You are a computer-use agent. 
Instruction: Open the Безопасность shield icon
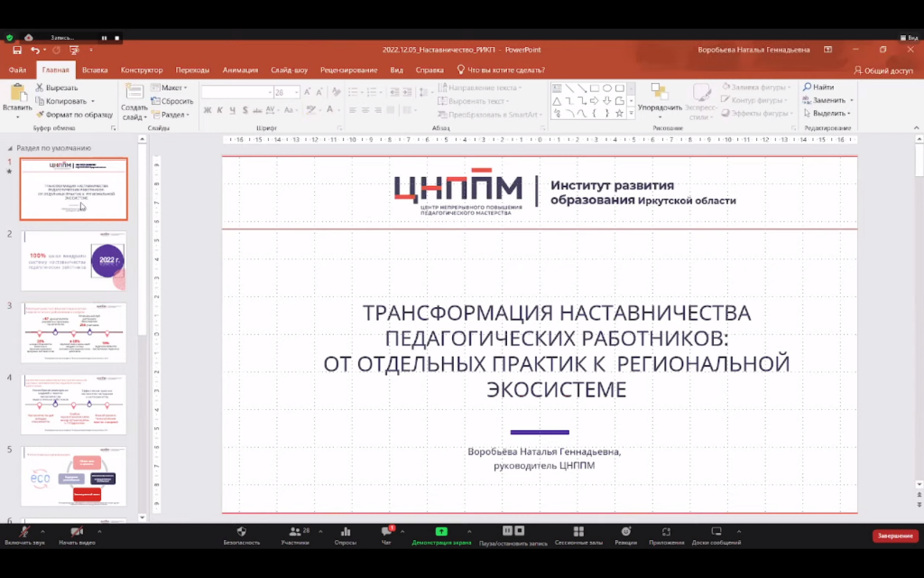pyautogui.click(x=241, y=532)
